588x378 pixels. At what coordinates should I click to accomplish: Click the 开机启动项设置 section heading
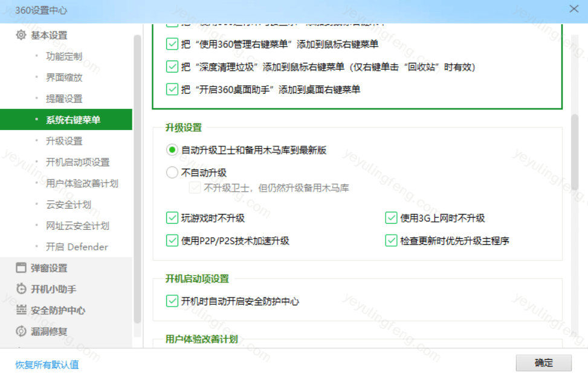point(197,279)
